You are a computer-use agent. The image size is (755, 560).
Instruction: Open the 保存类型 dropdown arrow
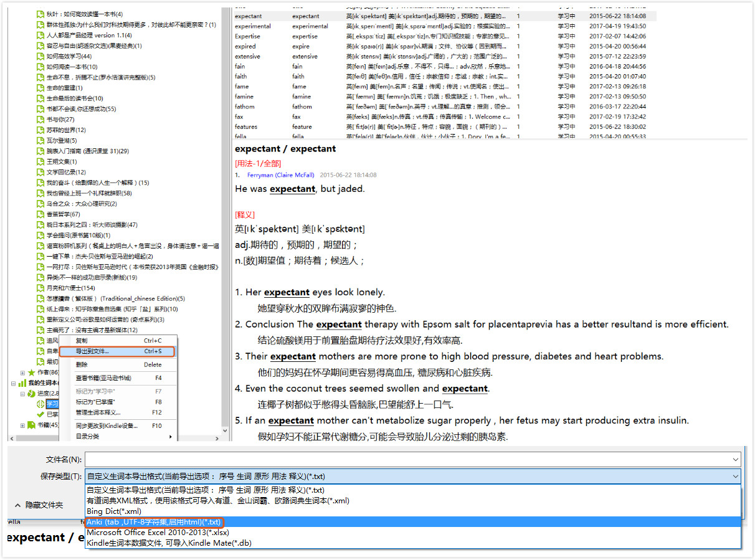(x=736, y=477)
